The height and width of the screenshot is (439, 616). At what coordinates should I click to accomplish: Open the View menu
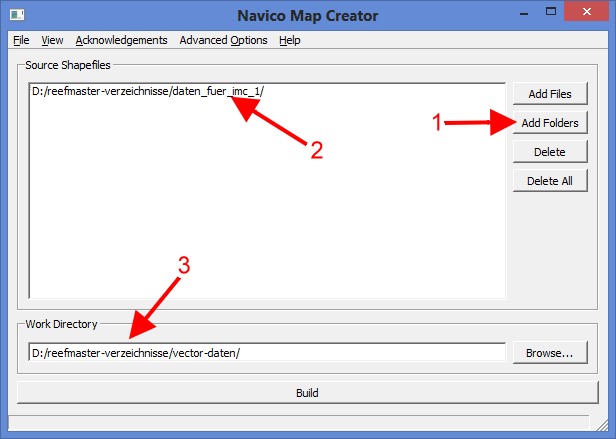(52, 40)
